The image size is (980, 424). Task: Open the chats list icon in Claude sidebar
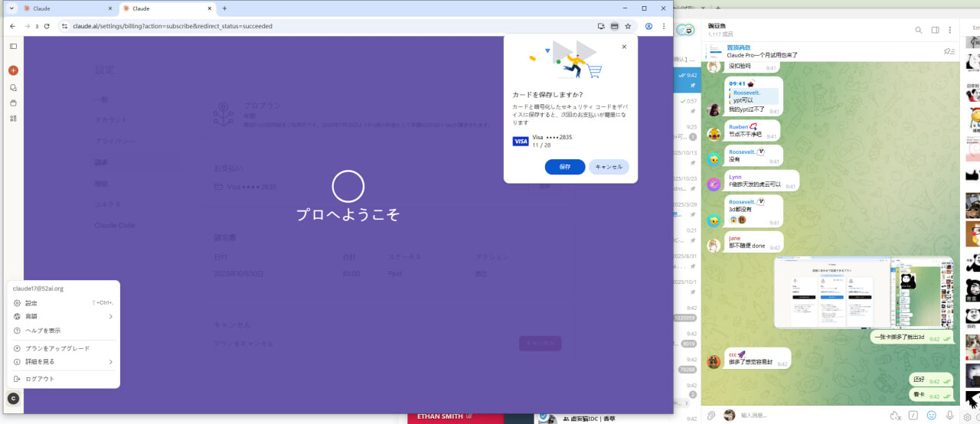(13, 87)
